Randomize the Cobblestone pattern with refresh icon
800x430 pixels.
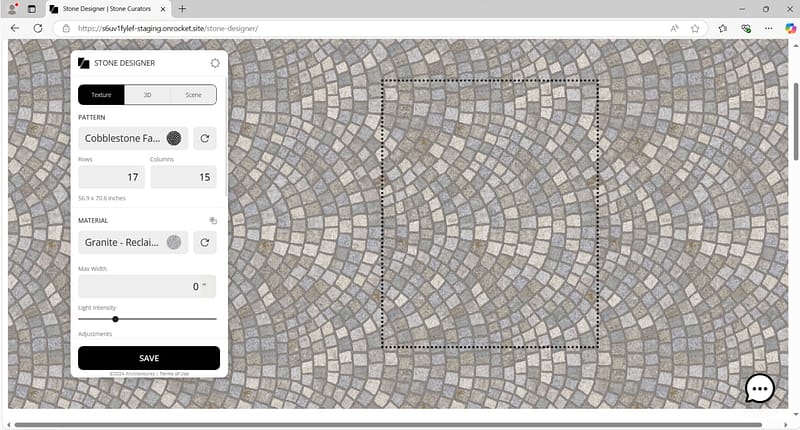[x=204, y=139]
